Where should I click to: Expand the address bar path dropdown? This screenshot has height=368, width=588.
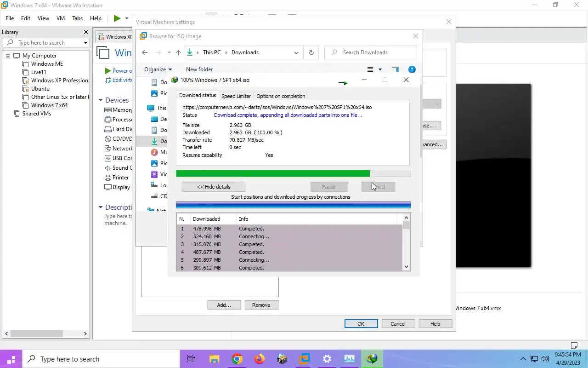296,52
